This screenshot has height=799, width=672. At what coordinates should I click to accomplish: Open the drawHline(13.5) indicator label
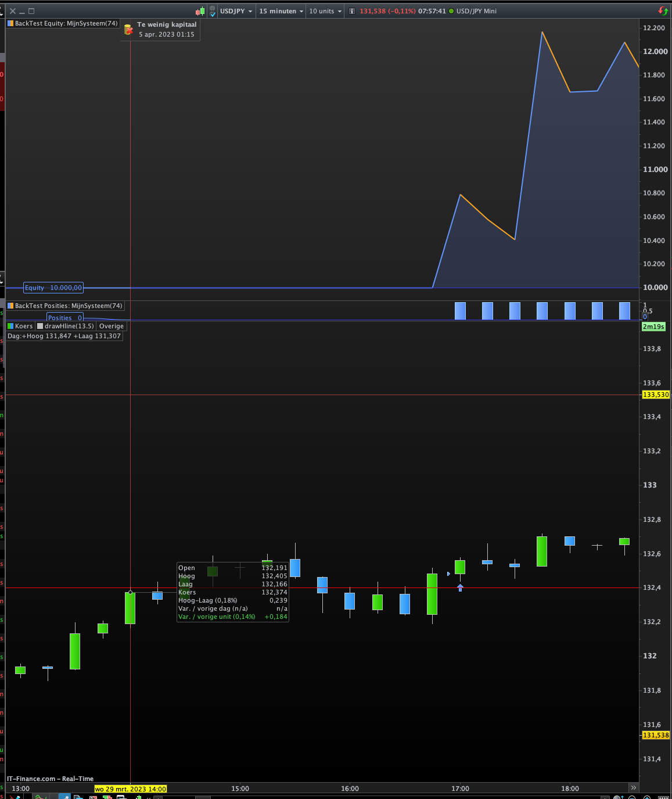point(69,326)
